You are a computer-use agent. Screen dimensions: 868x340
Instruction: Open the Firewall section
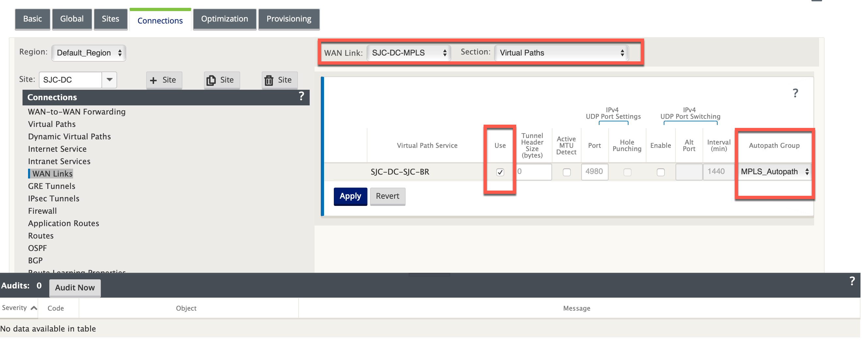coord(42,211)
